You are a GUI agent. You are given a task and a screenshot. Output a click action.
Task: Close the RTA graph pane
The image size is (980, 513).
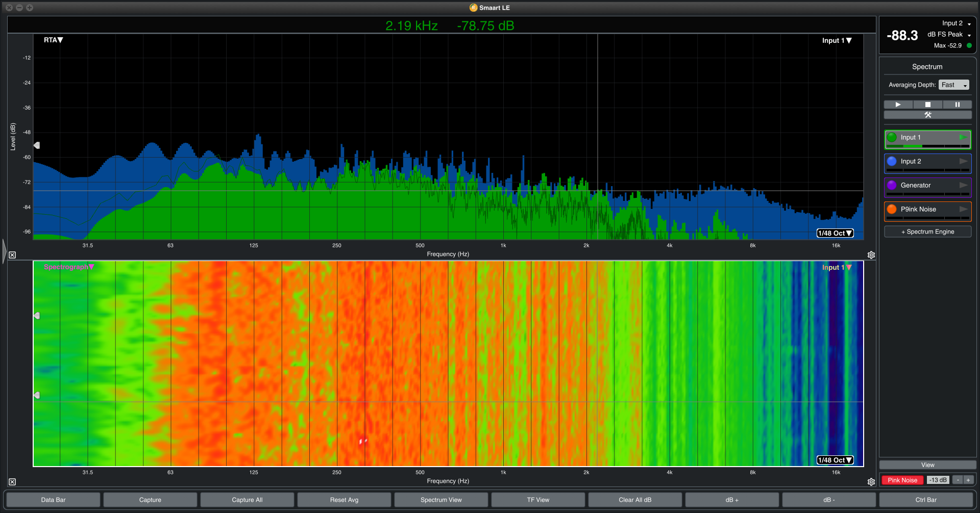12,255
